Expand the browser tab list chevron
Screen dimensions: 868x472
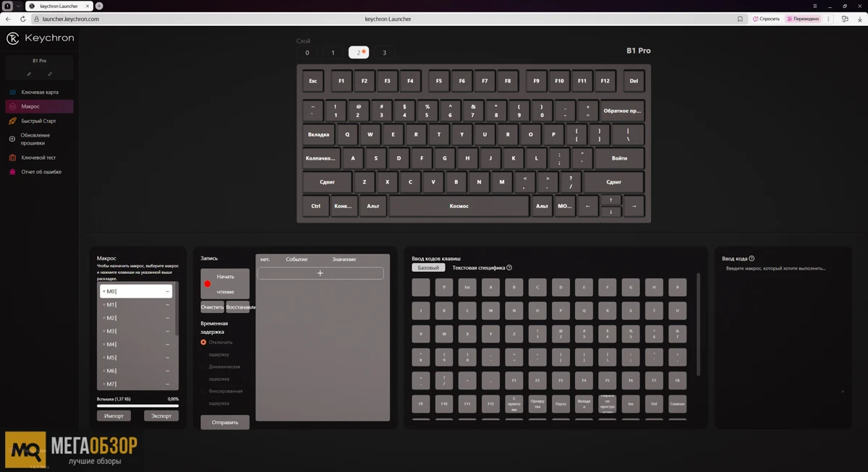pos(18,6)
